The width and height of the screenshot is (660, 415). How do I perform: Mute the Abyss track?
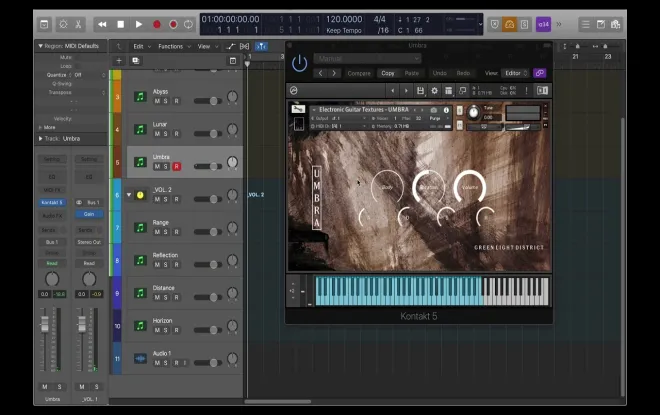click(157, 101)
